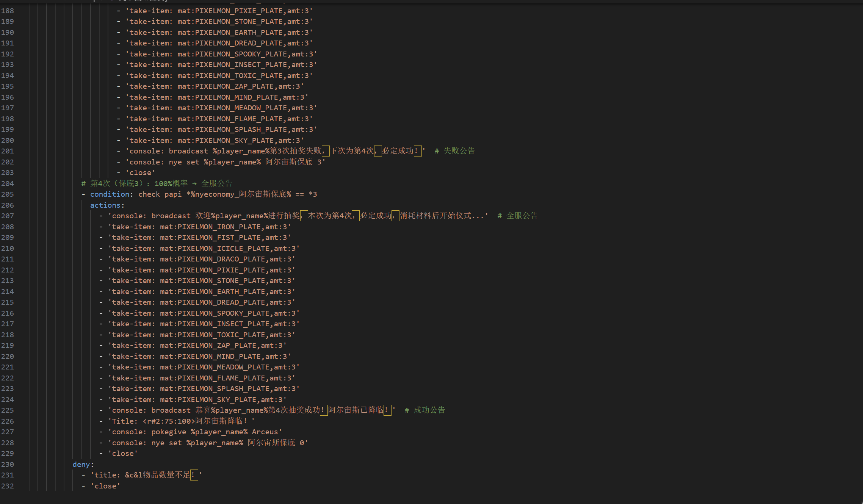Click PIXELMON_IRON_PLATE text on line 208
Viewport: 863px width, 504px height.
point(219,227)
